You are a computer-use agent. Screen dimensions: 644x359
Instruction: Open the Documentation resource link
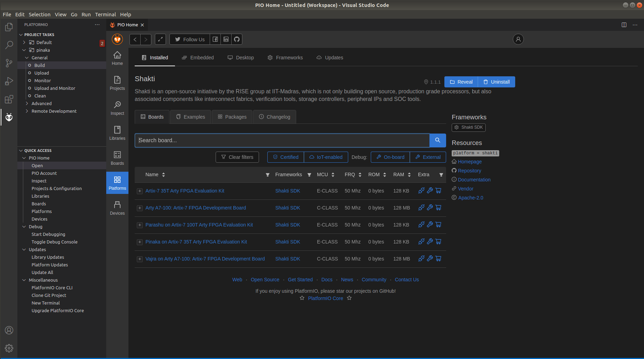pos(474,180)
